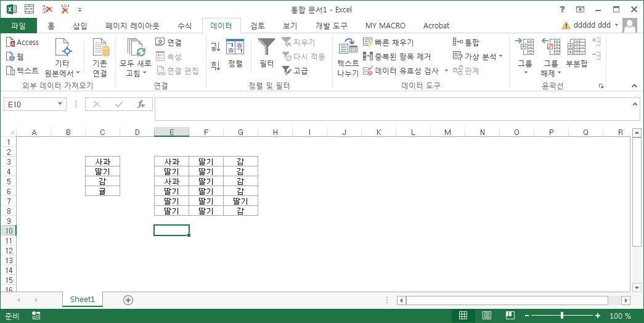Select column header C
The width and height of the screenshot is (644, 323).
tap(103, 132)
